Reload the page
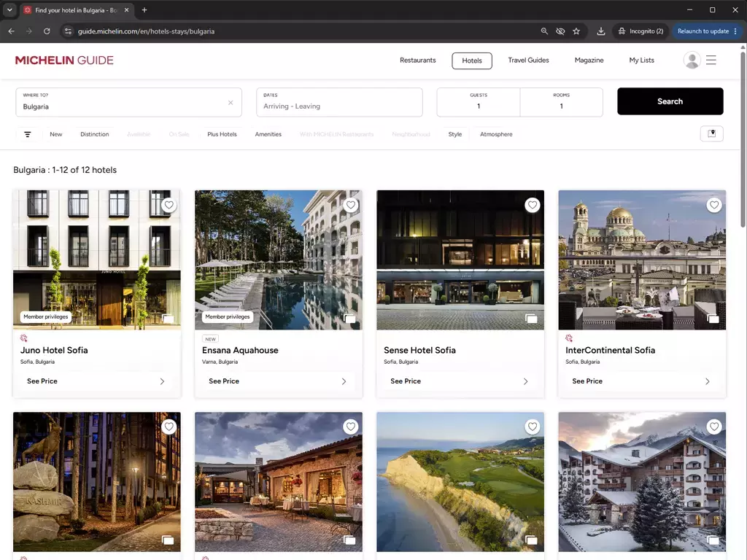747x560 pixels. [x=47, y=31]
